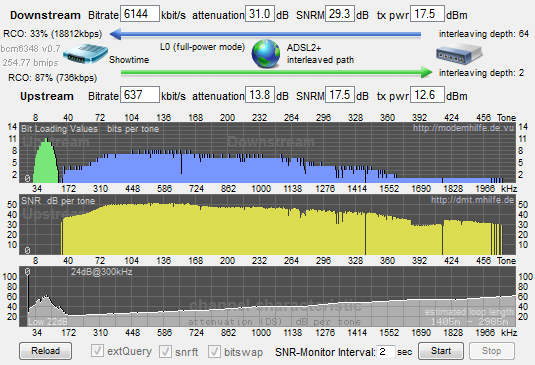Click the 'ADSL2+' mode text
The width and height of the screenshot is (535, 365).
click(x=304, y=48)
